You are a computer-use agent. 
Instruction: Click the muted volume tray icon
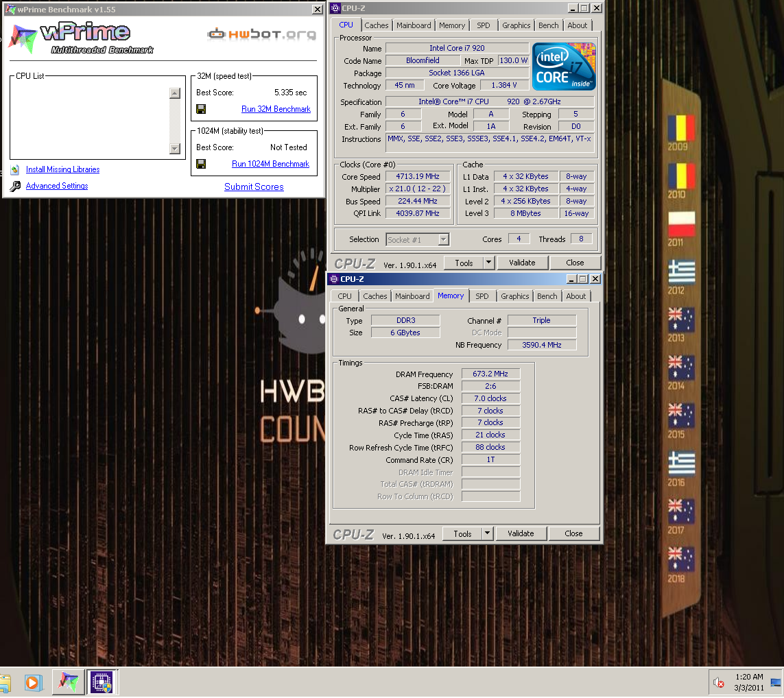point(719,682)
